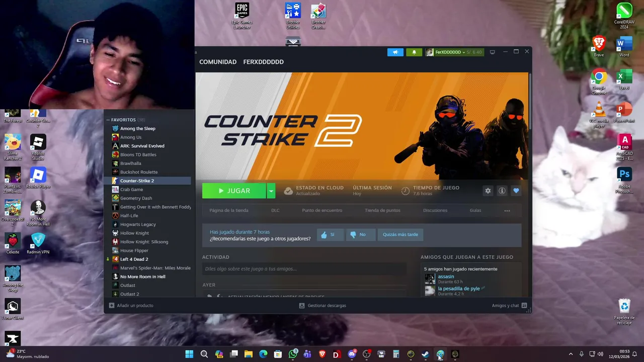This screenshot has height=362, width=644.
Task: Click thumbs-down No recommend button
Action: pos(360,235)
